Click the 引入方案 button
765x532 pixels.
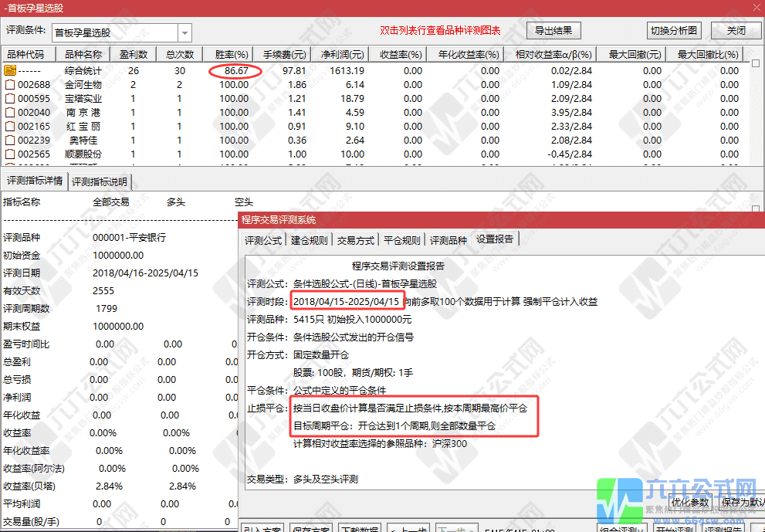click(264, 528)
